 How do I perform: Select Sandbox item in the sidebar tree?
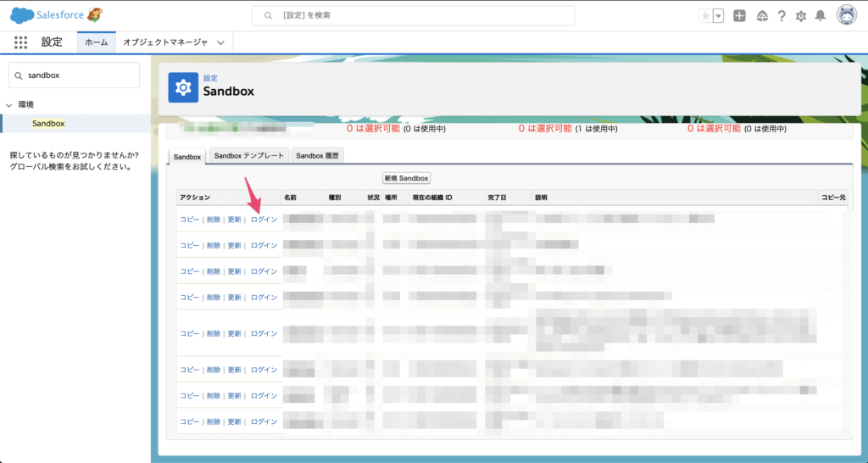[48, 124]
